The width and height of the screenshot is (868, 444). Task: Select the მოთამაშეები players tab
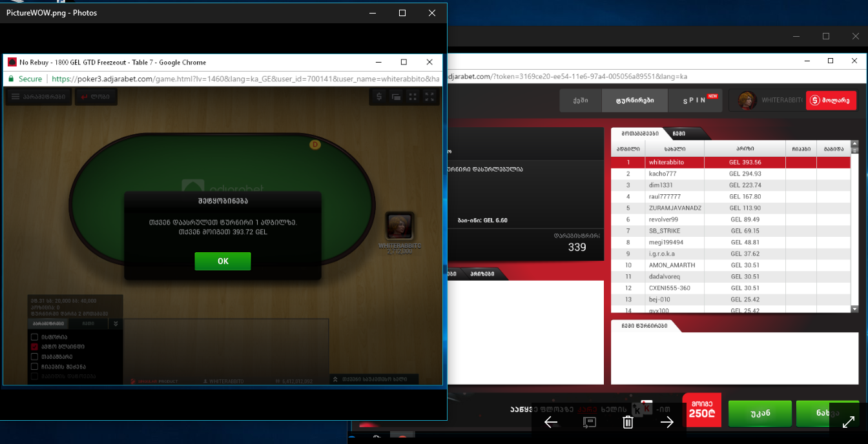click(640, 134)
